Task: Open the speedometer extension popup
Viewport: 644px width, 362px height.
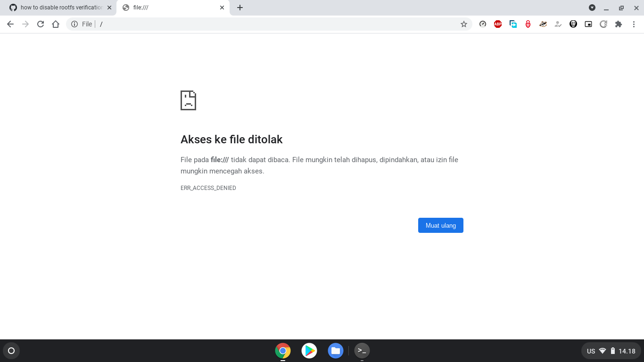Action: coord(482,24)
